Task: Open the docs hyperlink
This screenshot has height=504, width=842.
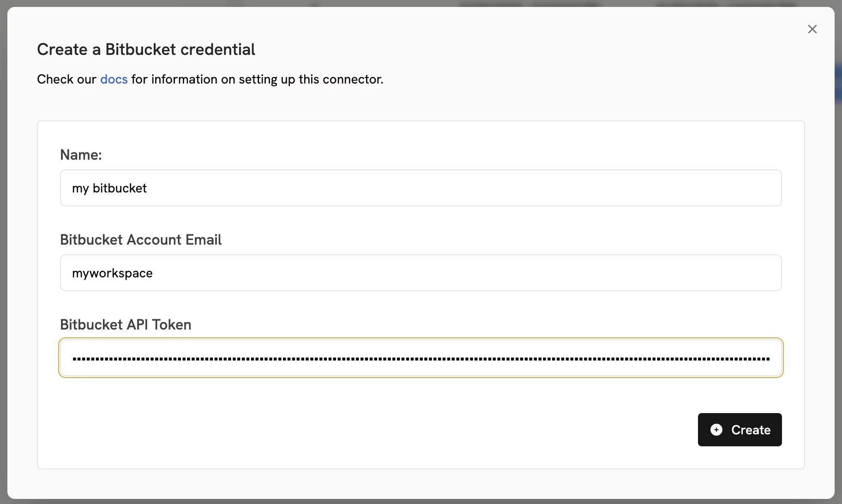Action: (x=114, y=79)
